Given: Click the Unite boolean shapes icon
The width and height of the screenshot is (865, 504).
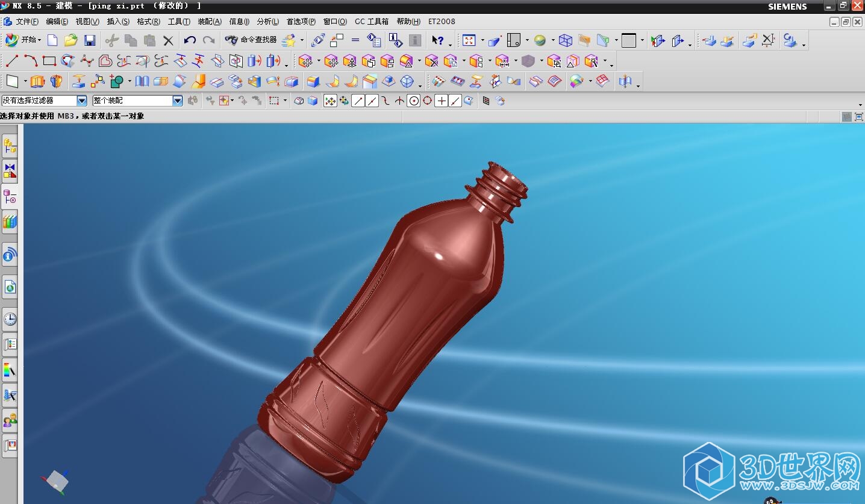Looking at the screenshot, I should point(117,81).
